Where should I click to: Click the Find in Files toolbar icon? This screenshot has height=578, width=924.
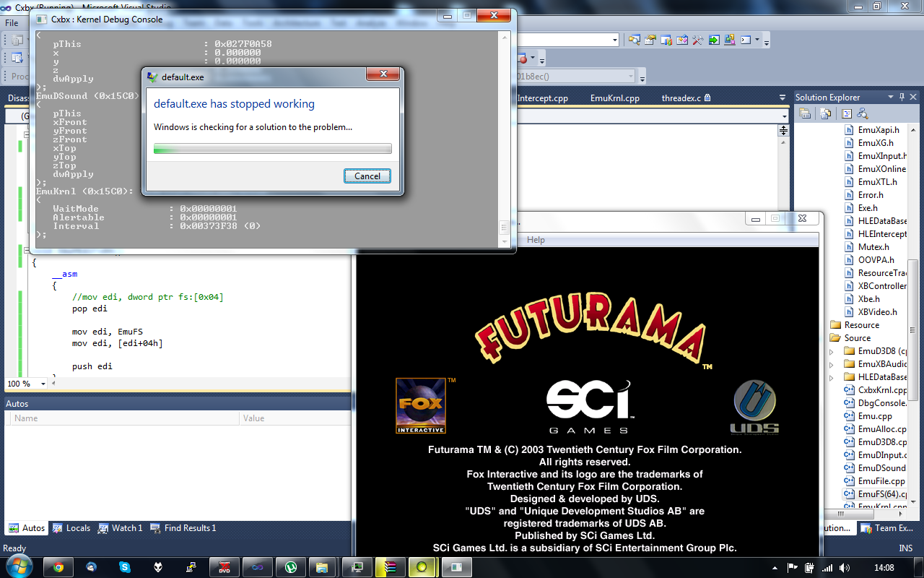635,40
